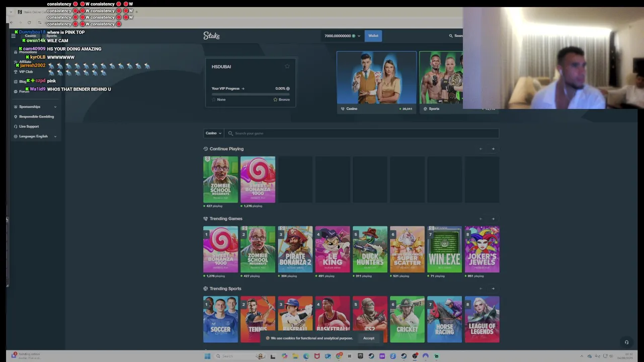
Task: Open trending game Joker's Jewels
Action: coord(482,249)
